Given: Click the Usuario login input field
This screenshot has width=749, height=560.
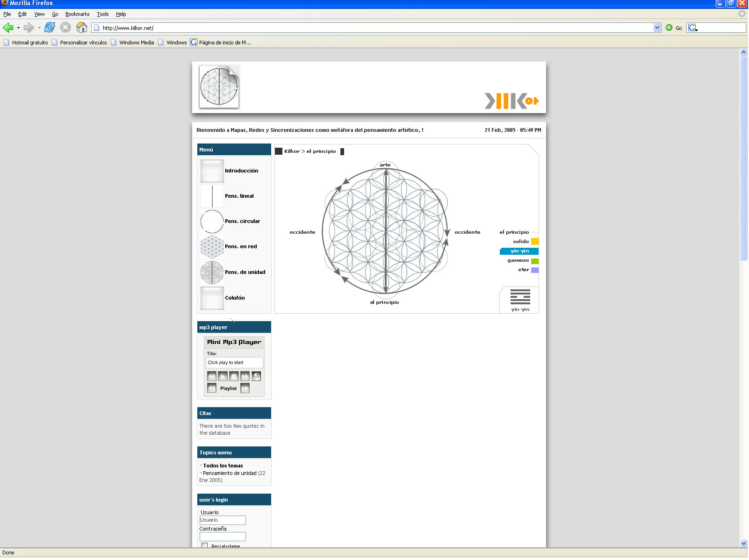Looking at the screenshot, I should pyautogui.click(x=223, y=521).
